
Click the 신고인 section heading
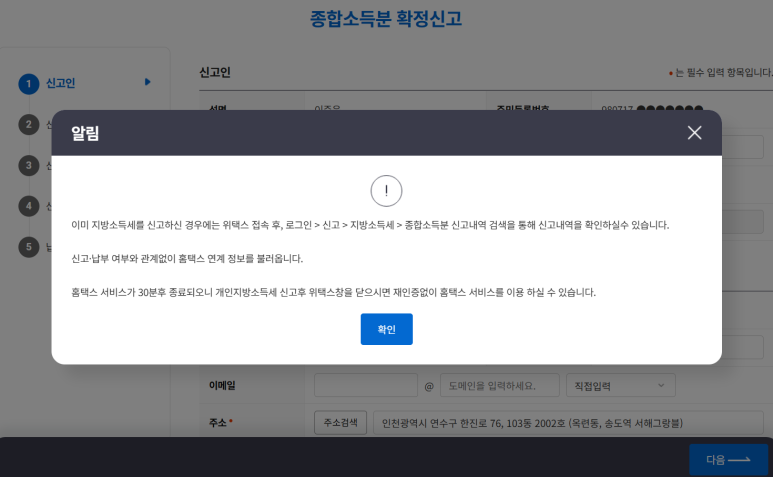(x=215, y=72)
